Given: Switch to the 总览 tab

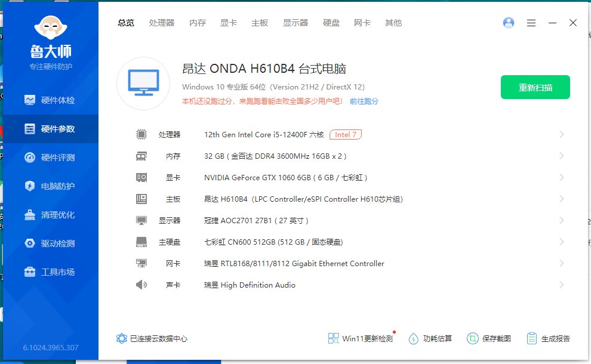Looking at the screenshot, I should click(126, 23).
